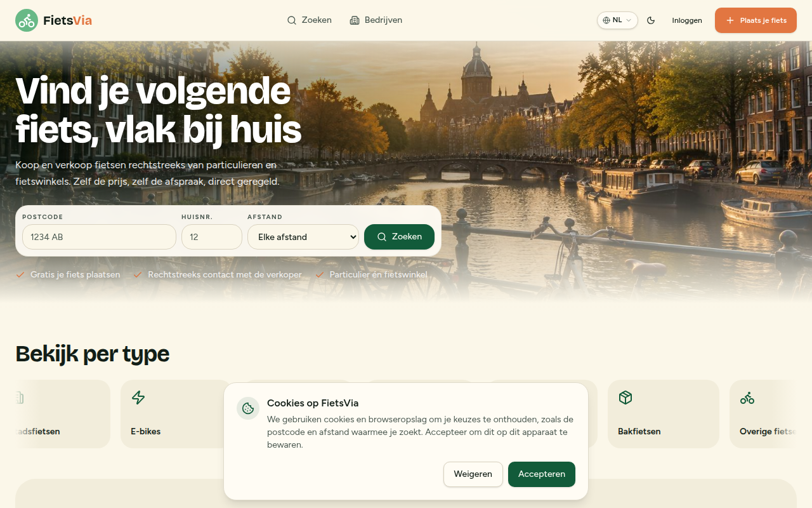Toggle dark mode with the moon icon
Viewport: 812px width, 508px height.
pos(651,20)
